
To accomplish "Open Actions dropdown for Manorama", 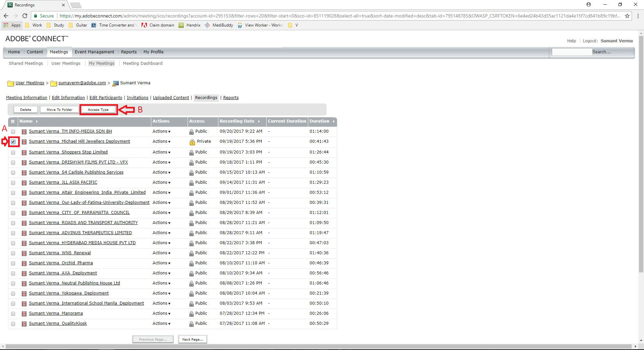I will 161,313.
